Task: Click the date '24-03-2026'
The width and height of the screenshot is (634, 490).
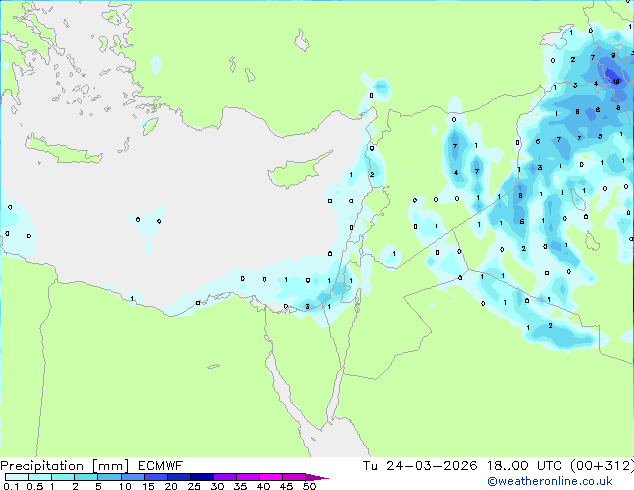Action: point(431,466)
